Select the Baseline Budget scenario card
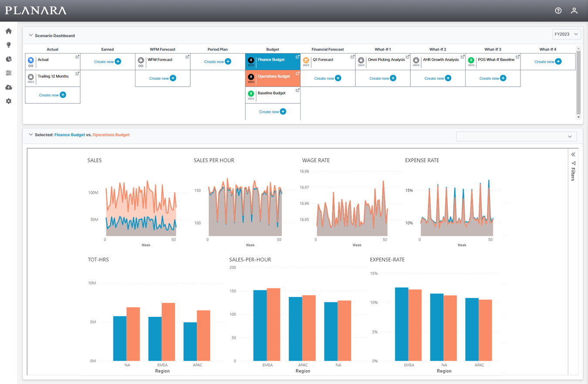Screen dimensions: 588x384 coord(273,95)
